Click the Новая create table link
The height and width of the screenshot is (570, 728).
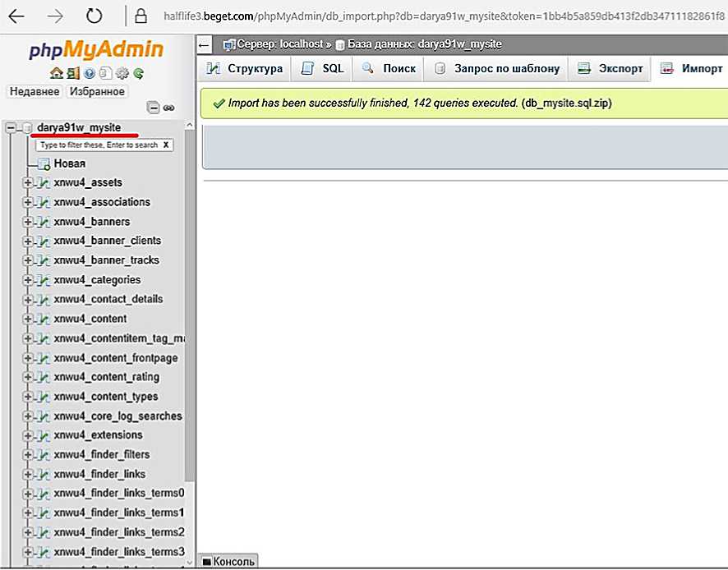pos(70,163)
